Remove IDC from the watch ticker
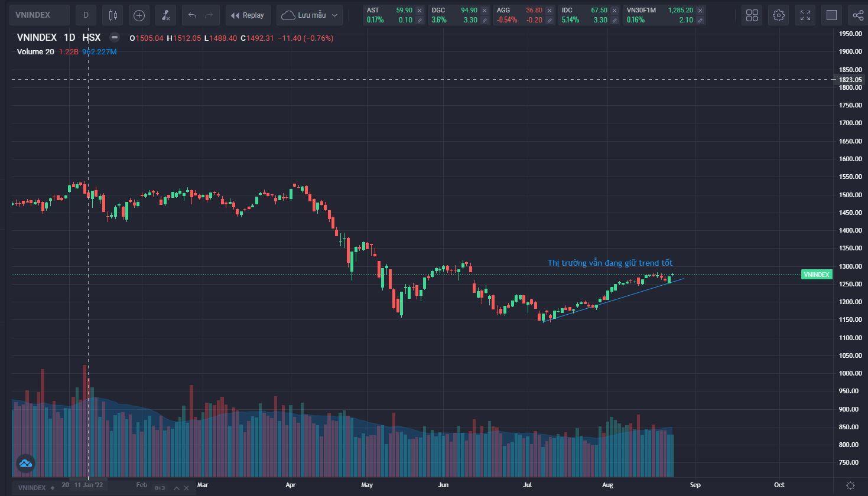This screenshot has width=868, height=496. 615,10
